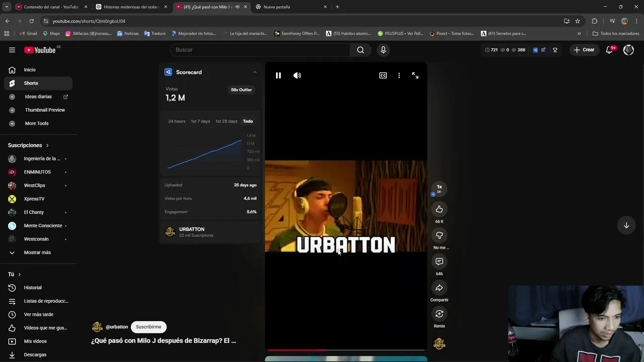644x362 pixels.
Task: Open the XpressTV subscription
Action: [x=38, y=199]
